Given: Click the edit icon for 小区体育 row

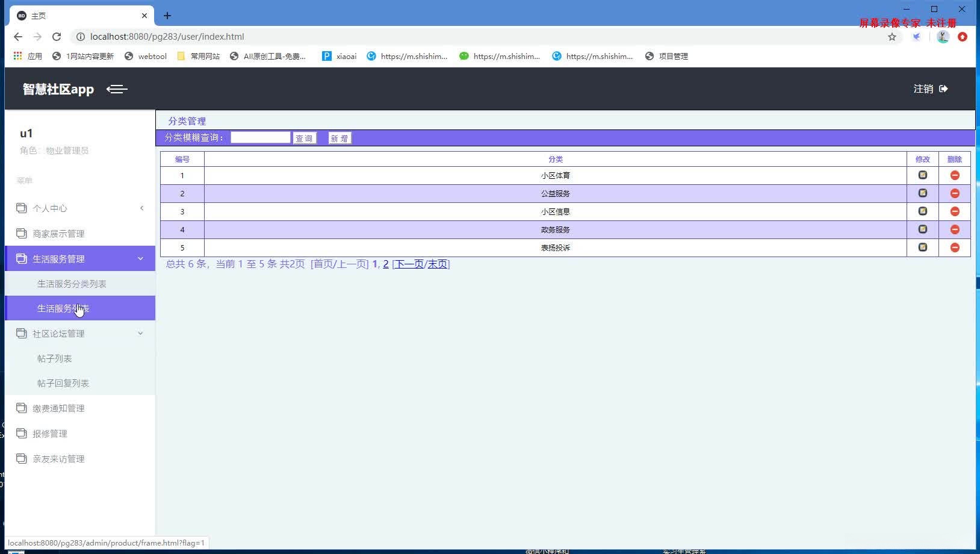Looking at the screenshot, I should click(922, 175).
